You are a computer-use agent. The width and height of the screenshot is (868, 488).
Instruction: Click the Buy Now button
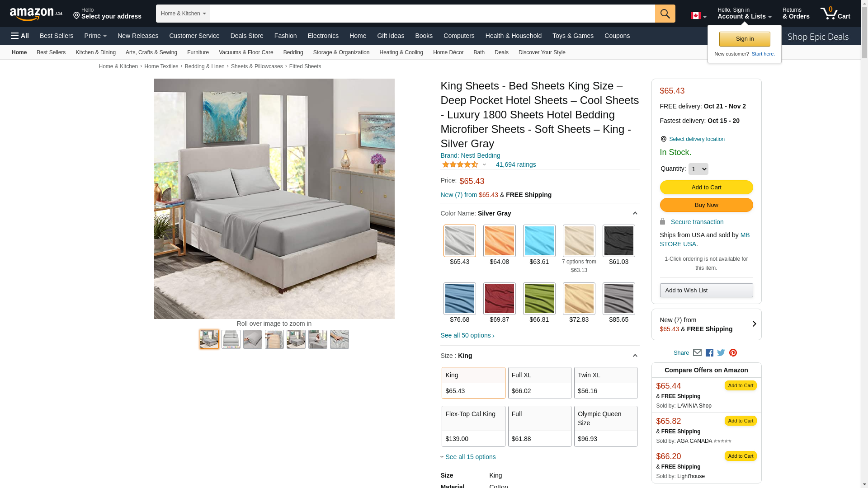click(x=706, y=205)
